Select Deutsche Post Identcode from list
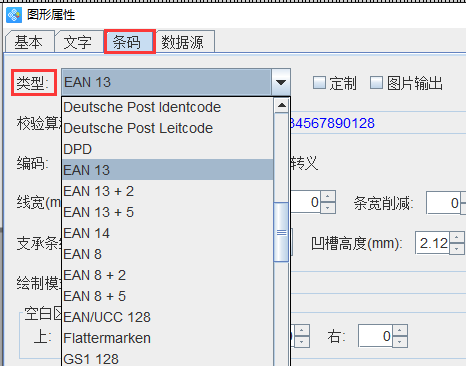466x366 pixels. 168,107
